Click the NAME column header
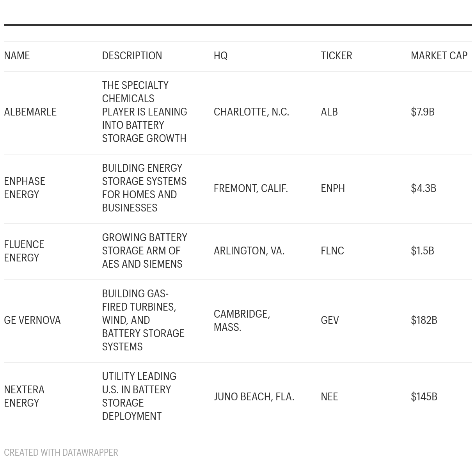 [x=17, y=55]
